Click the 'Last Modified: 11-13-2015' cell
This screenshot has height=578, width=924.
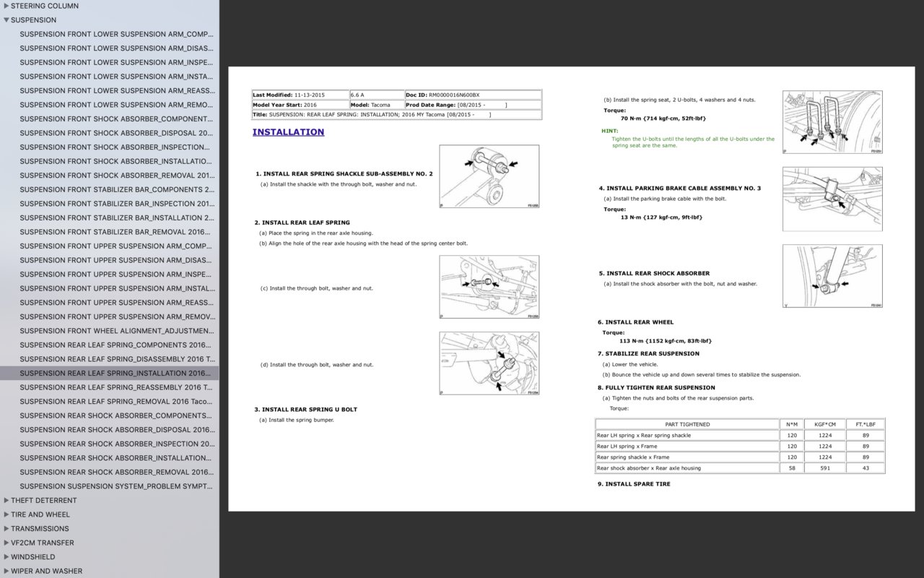click(300, 95)
